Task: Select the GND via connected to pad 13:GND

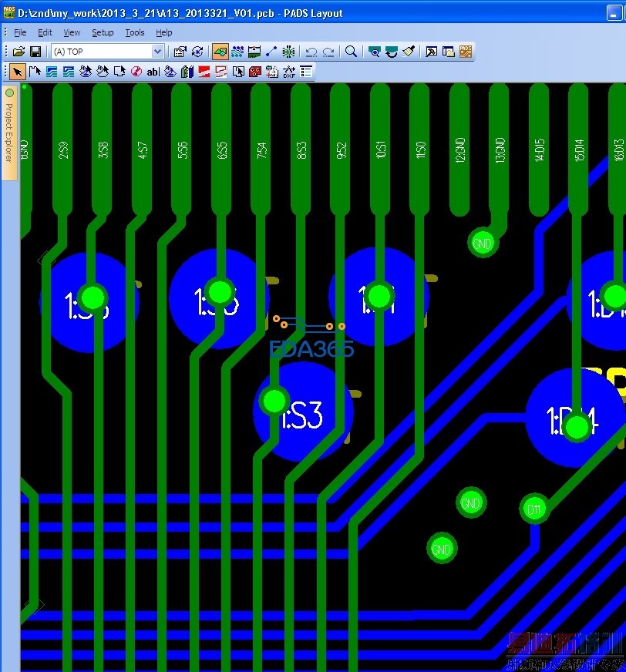Action: tap(483, 244)
